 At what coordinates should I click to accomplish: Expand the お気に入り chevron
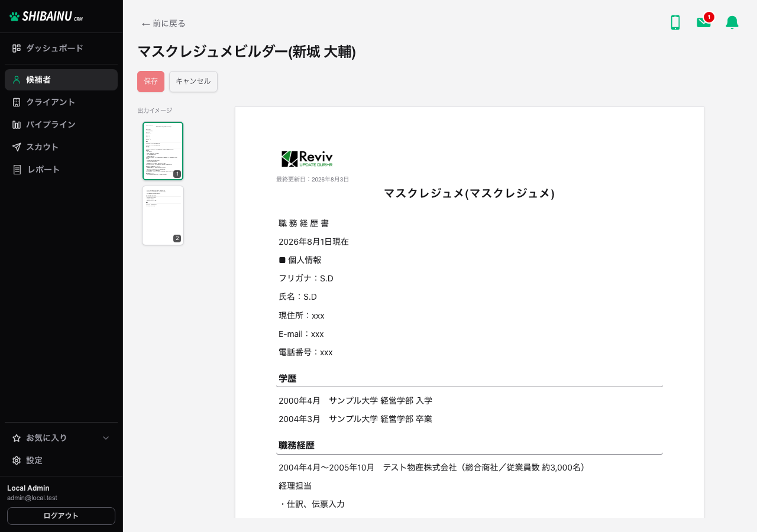click(x=106, y=438)
